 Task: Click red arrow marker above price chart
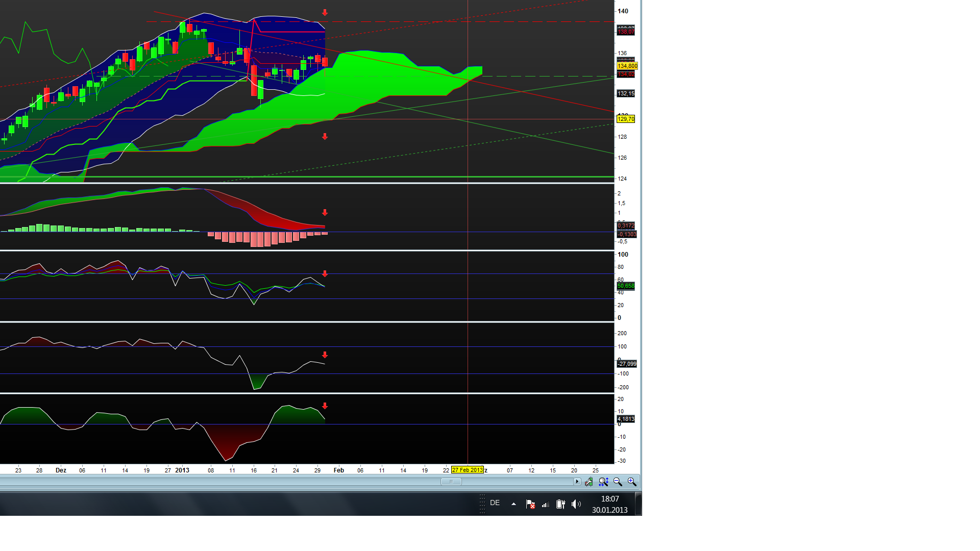tap(325, 12)
